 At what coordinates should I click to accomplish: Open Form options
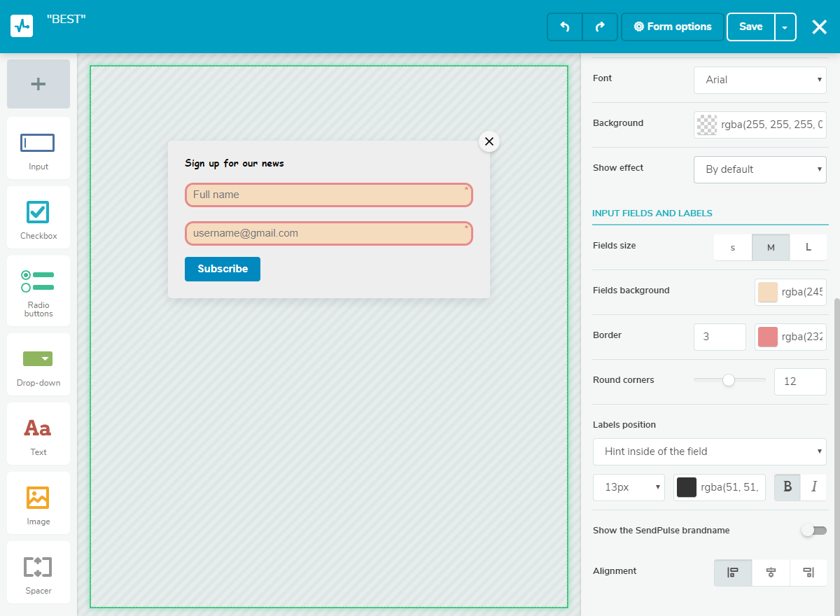click(672, 27)
